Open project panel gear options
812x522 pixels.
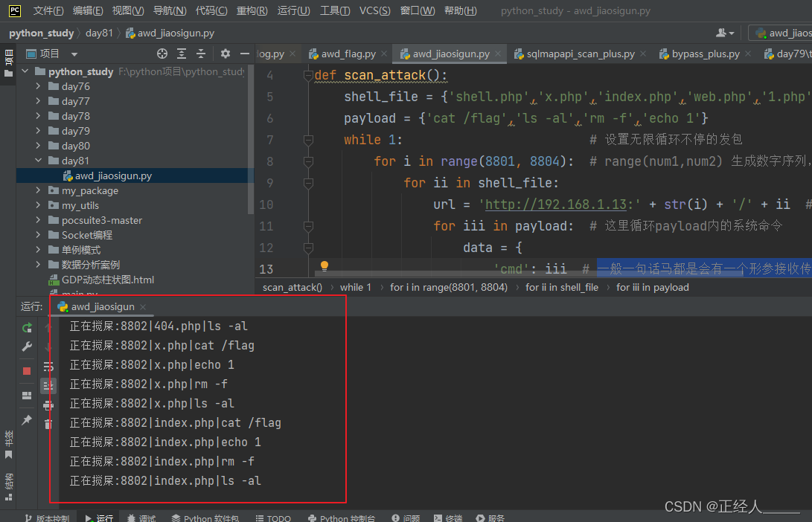pyautogui.click(x=226, y=54)
